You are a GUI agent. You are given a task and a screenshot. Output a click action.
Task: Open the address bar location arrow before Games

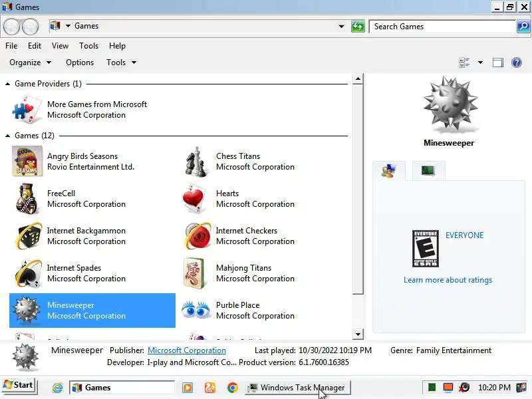(68, 26)
